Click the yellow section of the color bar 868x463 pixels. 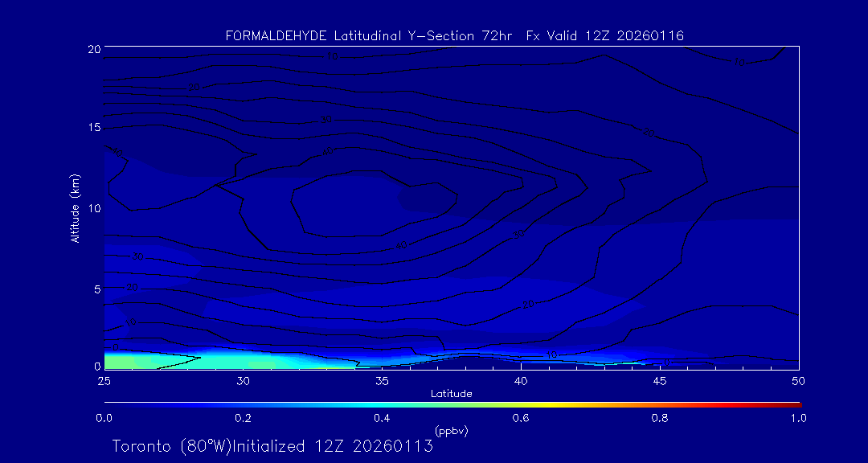point(545,405)
